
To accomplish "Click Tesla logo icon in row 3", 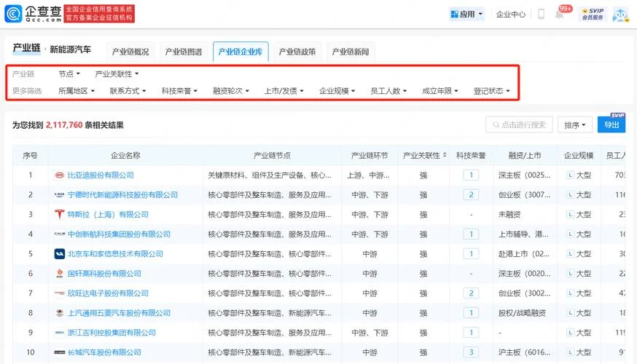I will click(60, 214).
